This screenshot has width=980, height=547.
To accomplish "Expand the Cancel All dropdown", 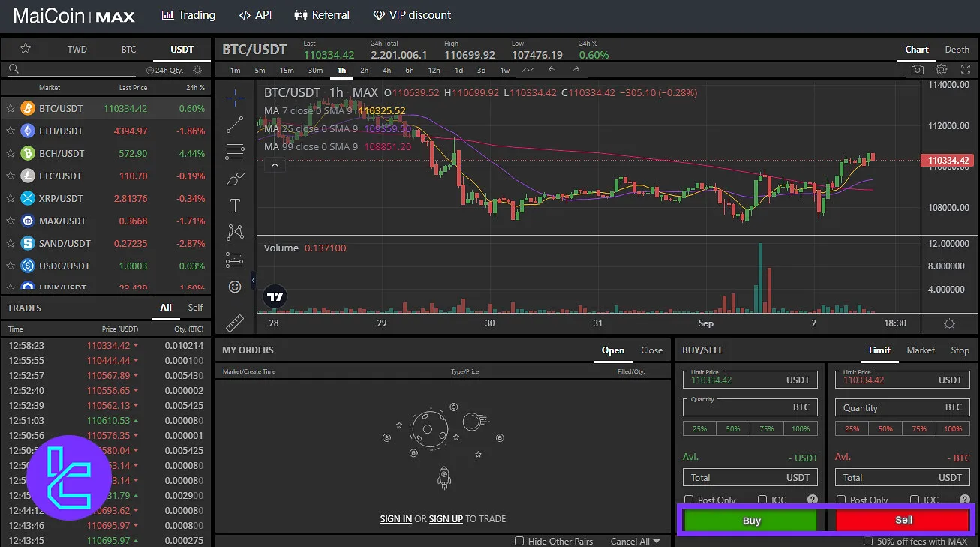I will tap(636, 541).
